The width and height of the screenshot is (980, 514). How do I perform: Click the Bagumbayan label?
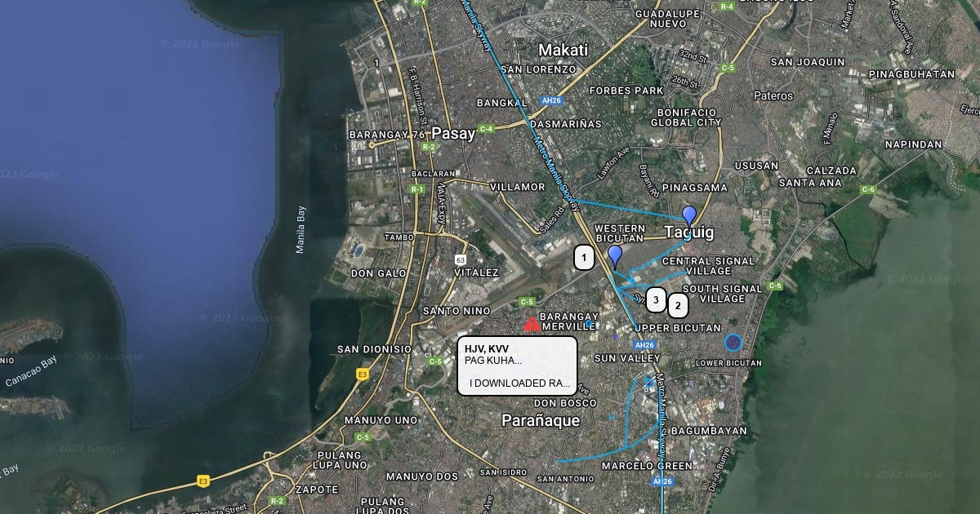(708, 431)
